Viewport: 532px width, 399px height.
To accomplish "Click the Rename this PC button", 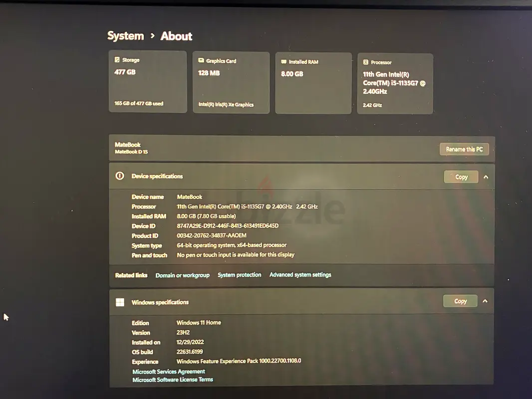I will coord(464,149).
